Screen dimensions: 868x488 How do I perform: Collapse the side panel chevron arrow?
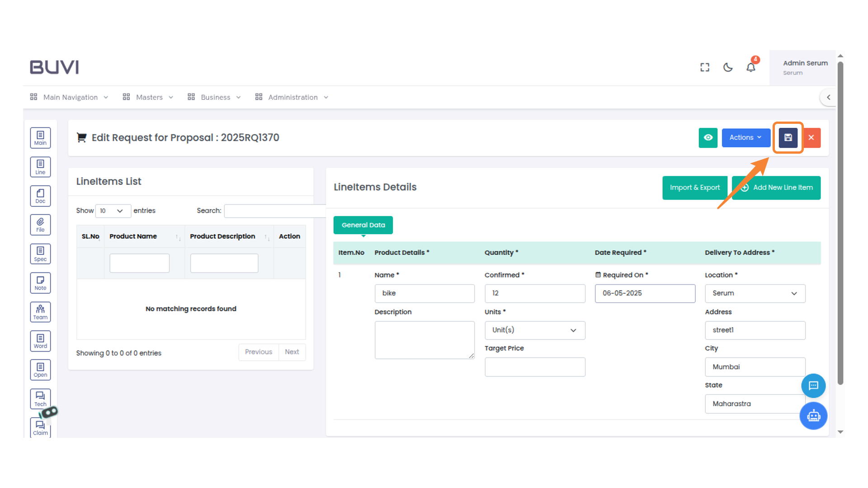click(x=828, y=97)
